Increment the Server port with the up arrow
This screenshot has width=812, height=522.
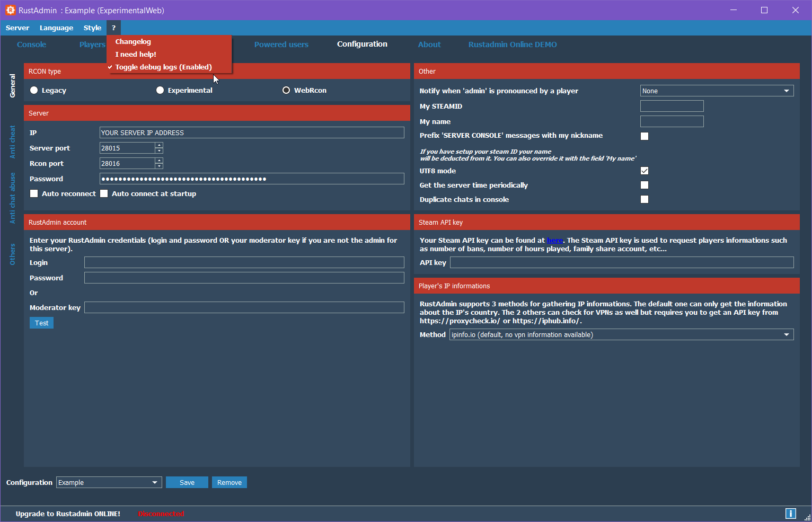(x=158, y=145)
